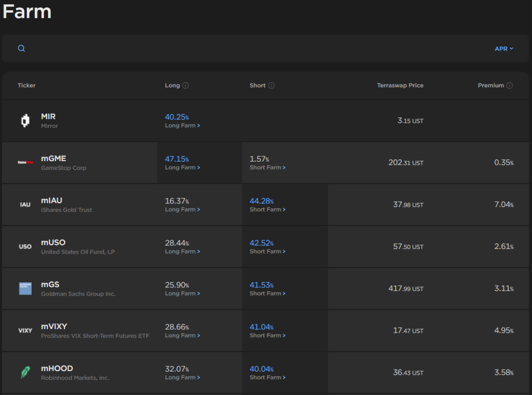The image size is (532, 395).
Task: Click the mGME GameStop logo icon
Action: click(25, 163)
